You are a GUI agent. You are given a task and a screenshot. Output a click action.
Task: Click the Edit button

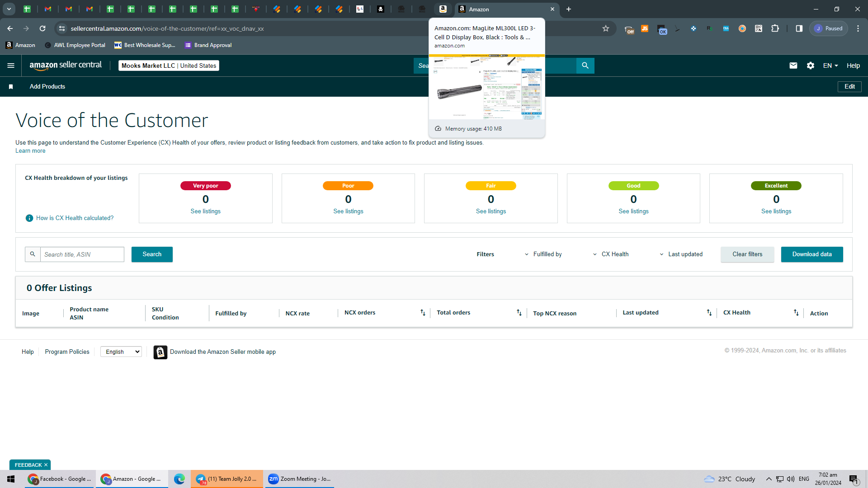pyautogui.click(x=849, y=87)
